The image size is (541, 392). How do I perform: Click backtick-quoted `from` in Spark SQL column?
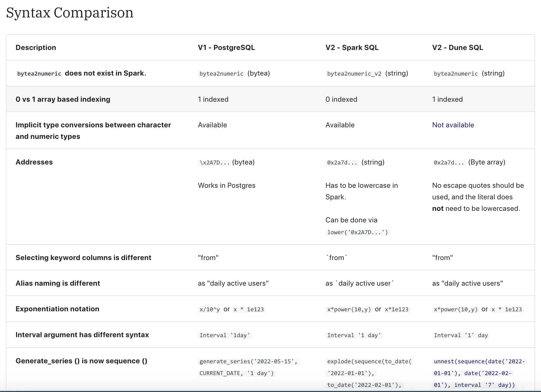(x=337, y=258)
